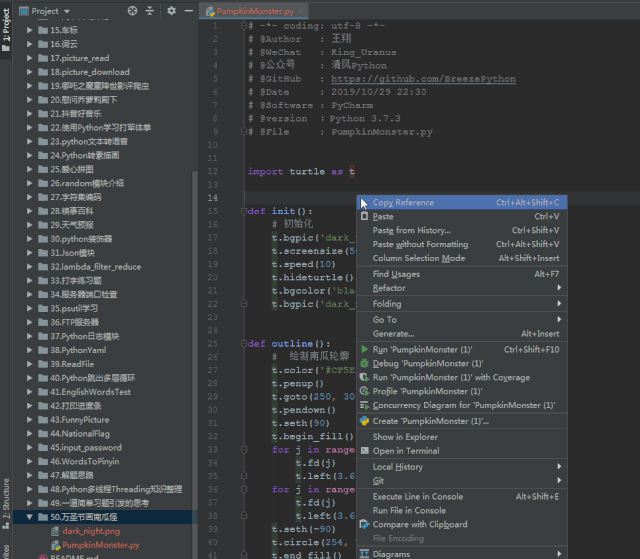This screenshot has height=559, width=640.
Task: Click line number 14 in gutter
Action: [213, 198]
